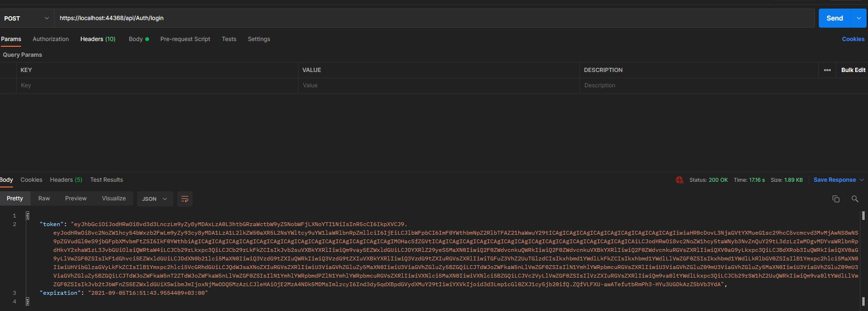Open the request Settings tab
Viewport: 868px width, 311px height.
pyautogui.click(x=259, y=39)
